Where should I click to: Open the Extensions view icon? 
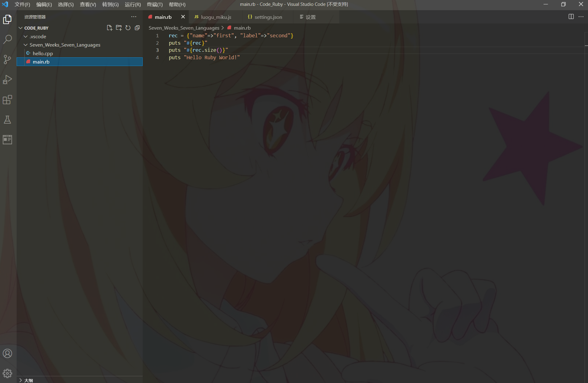[7, 100]
